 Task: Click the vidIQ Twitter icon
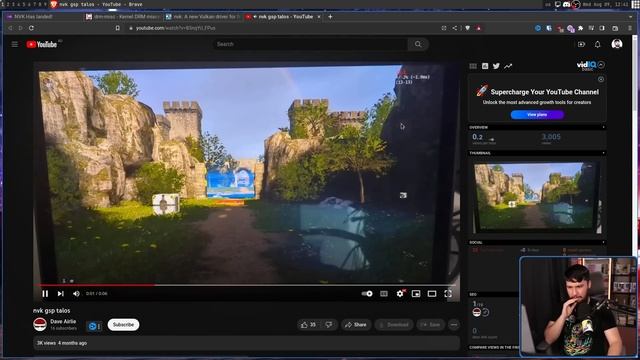[496, 66]
